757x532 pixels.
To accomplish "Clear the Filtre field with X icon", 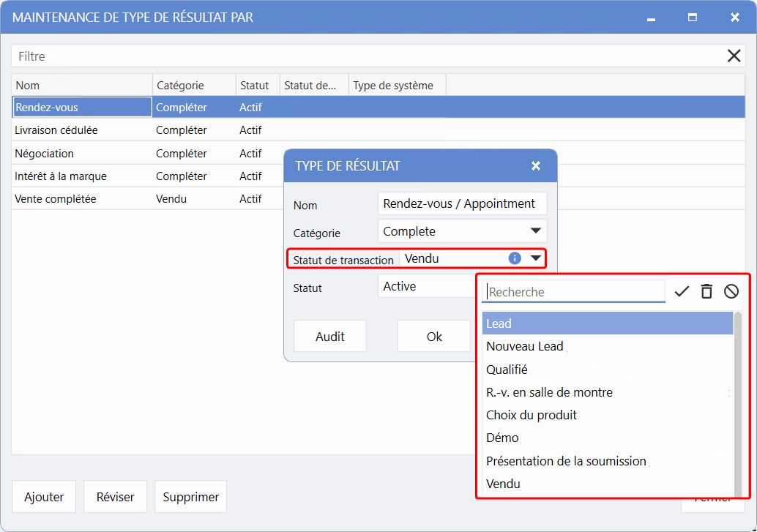I will point(734,56).
